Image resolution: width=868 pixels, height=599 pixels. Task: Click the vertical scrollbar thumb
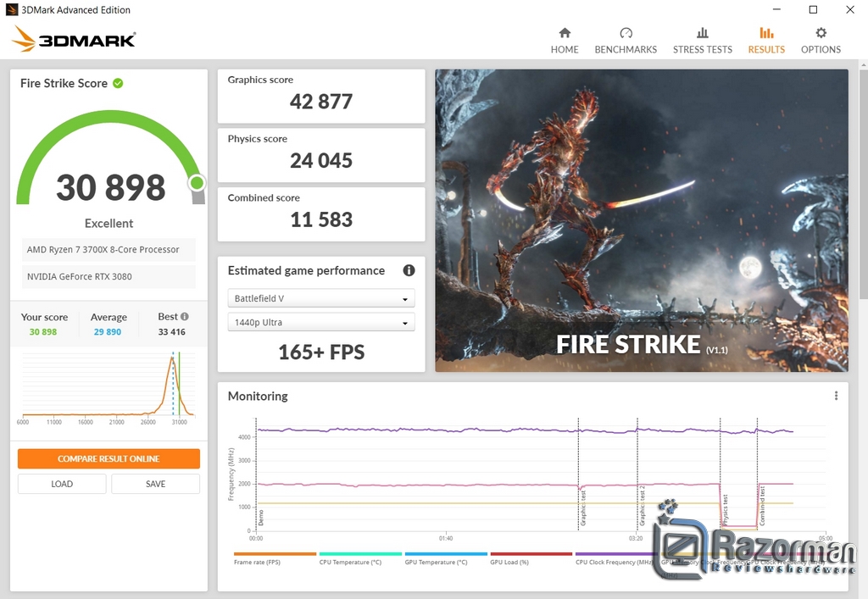click(x=863, y=182)
